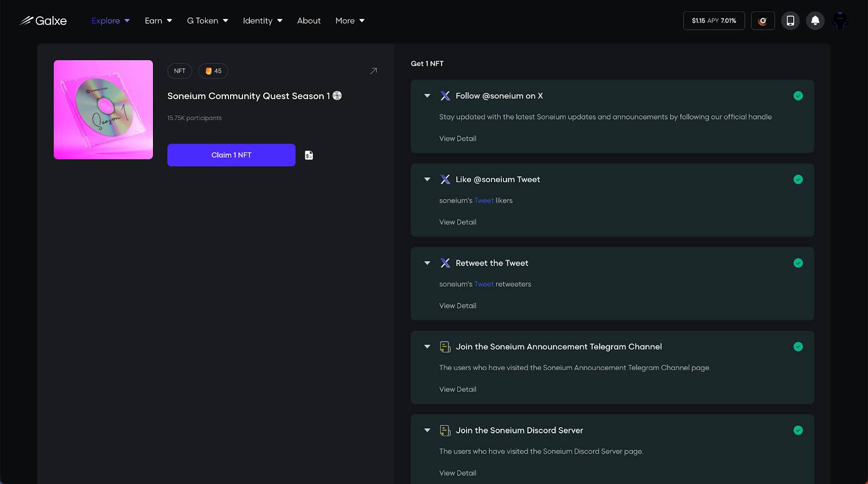The width and height of the screenshot is (868, 484).
Task: Open the notifications bell
Action: click(815, 21)
